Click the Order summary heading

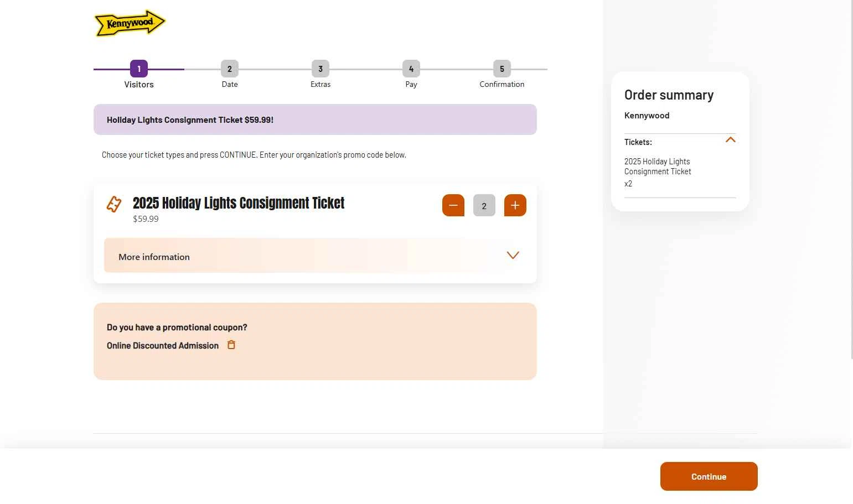click(x=669, y=95)
